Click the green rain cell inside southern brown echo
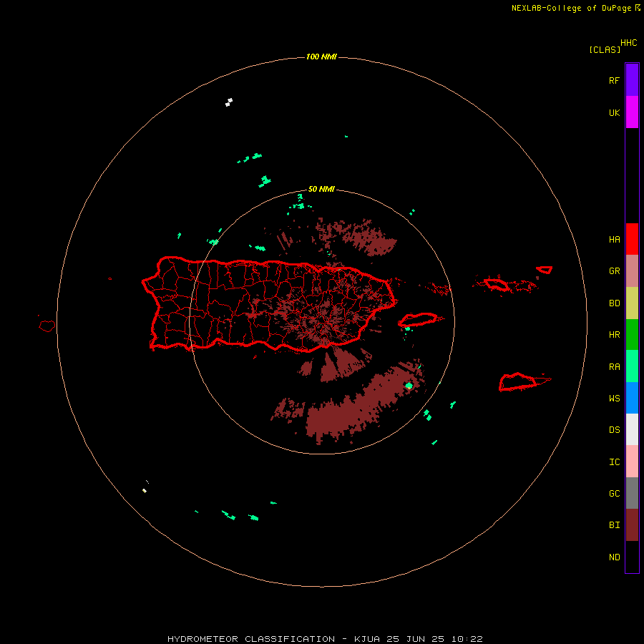This screenshot has width=644, height=644. (x=409, y=385)
